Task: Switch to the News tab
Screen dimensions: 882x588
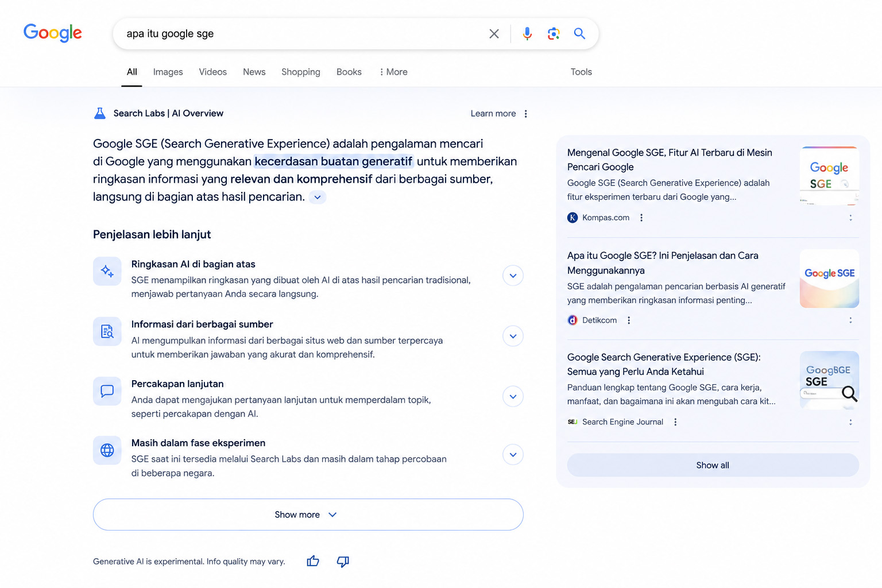Action: (254, 72)
